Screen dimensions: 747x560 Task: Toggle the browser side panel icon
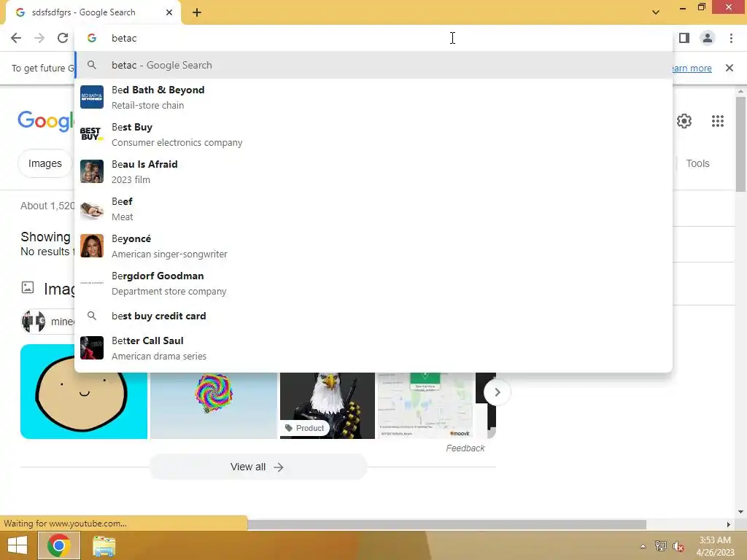pos(684,38)
